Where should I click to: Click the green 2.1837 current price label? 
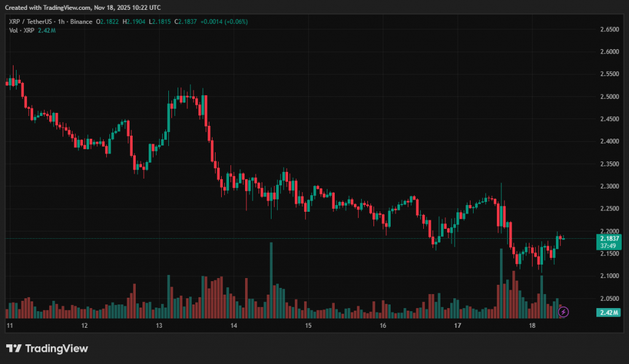point(609,238)
